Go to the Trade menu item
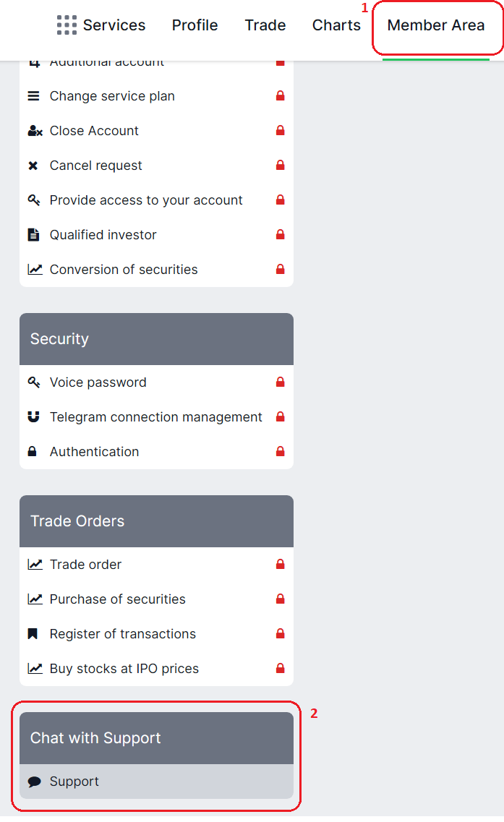 pos(265,25)
